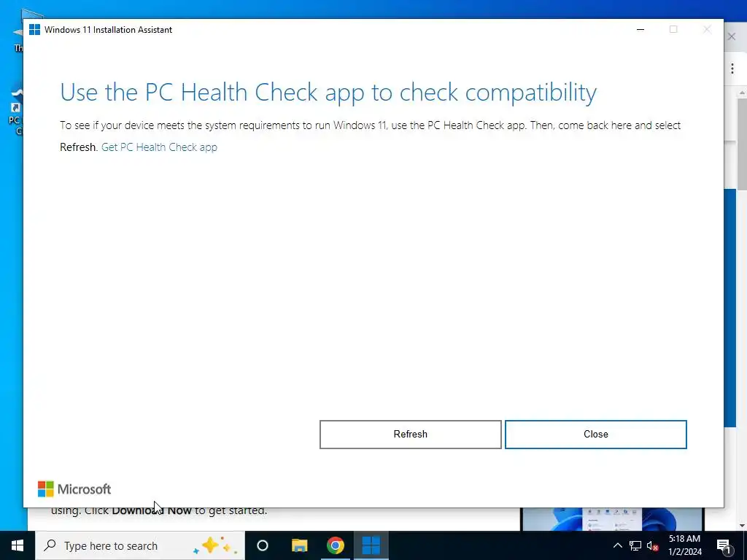Image resolution: width=747 pixels, height=560 pixels.
Task: Open Task View (Cortana circle) on the taskbar
Action: tap(263, 545)
